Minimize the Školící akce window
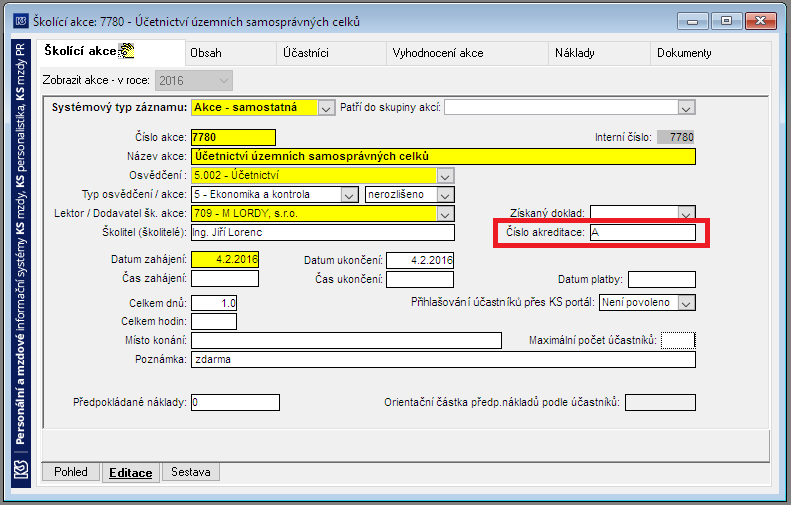The height and width of the screenshot is (505, 791). coord(693,21)
